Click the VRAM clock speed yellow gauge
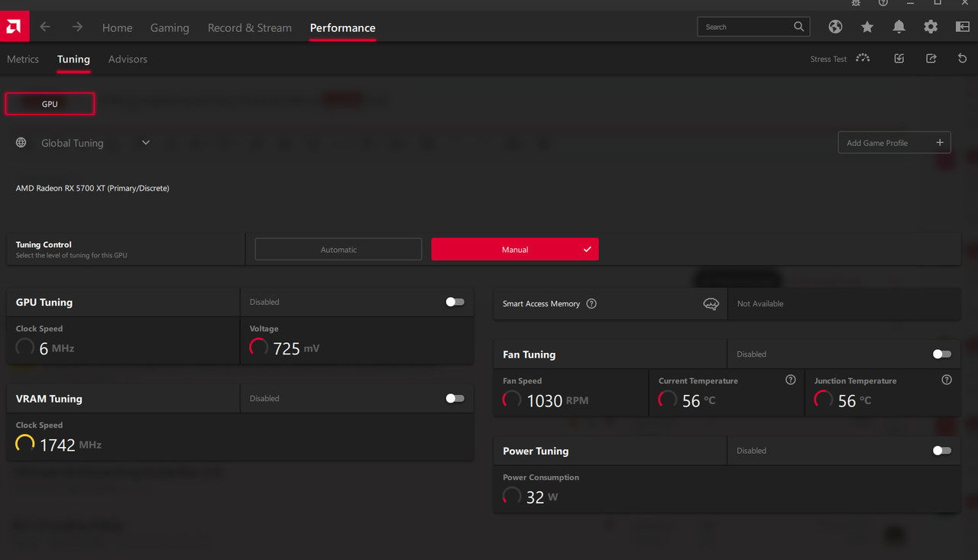Viewport: 978px width, 560px height. click(25, 444)
